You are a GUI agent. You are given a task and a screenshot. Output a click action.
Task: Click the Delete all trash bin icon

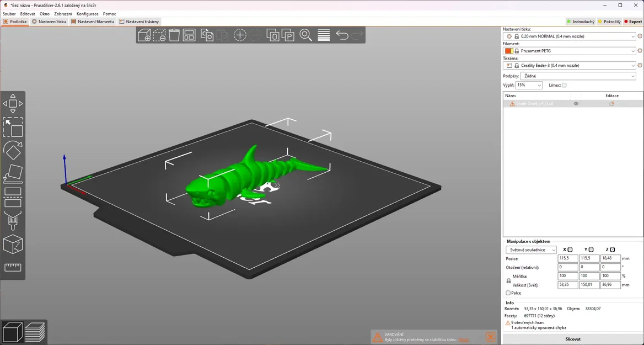pos(174,35)
